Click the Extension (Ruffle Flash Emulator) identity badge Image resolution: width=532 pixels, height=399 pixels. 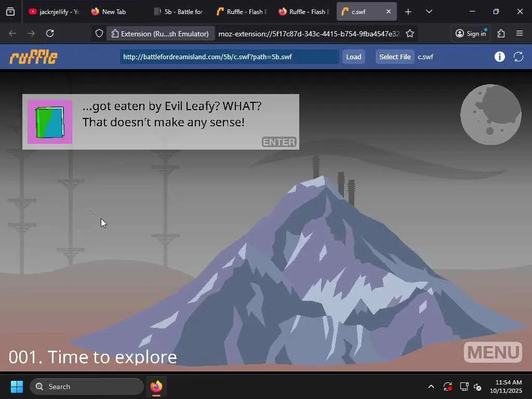point(160,34)
